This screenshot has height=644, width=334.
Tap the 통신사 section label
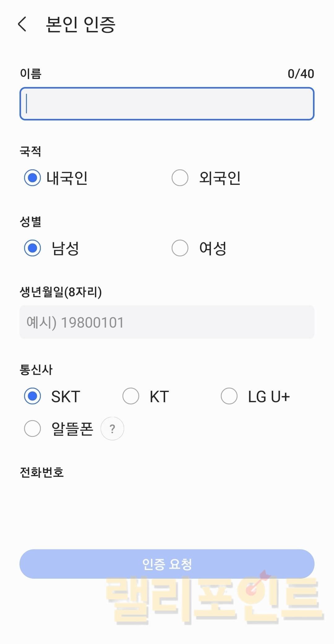point(36,370)
